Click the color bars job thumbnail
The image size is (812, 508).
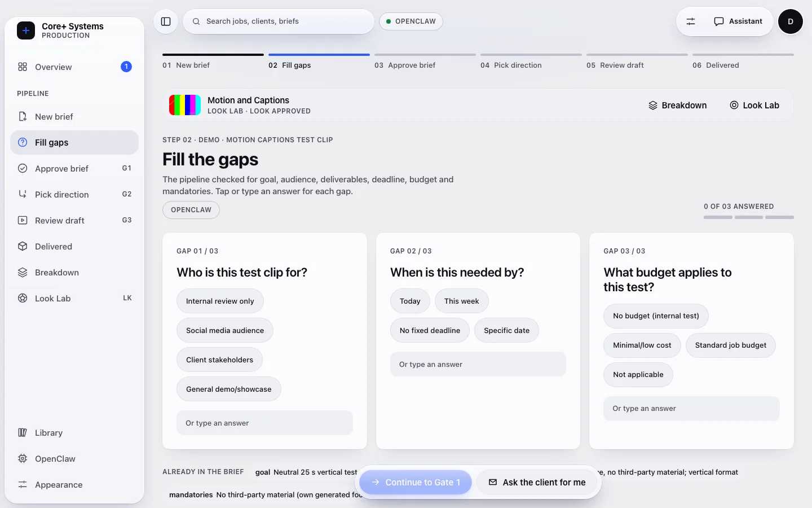pos(185,105)
